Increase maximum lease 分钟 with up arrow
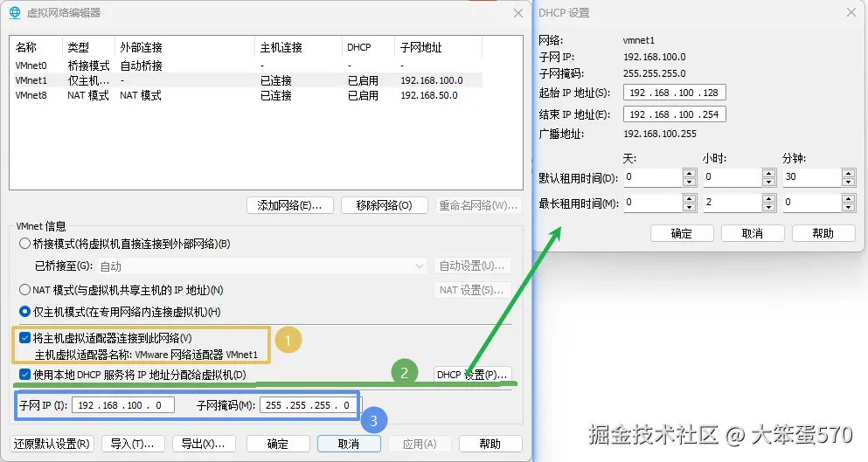 click(848, 198)
